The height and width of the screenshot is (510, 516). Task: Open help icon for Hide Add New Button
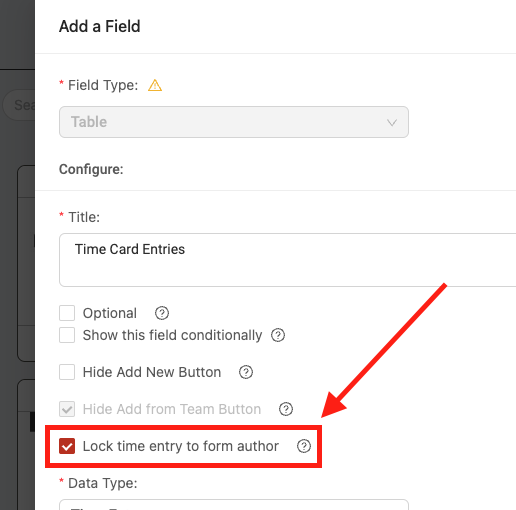246,372
